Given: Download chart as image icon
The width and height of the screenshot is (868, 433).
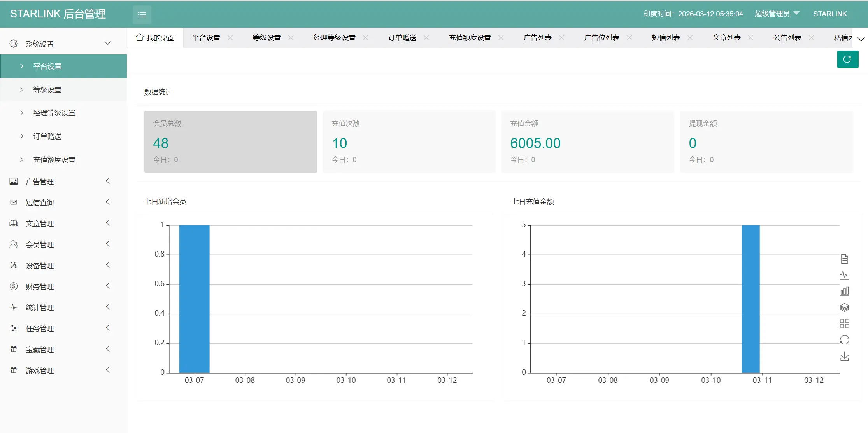Looking at the screenshot, I should pos(844,356).
